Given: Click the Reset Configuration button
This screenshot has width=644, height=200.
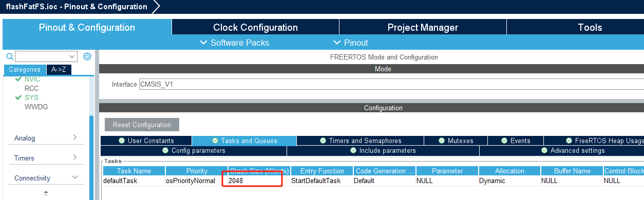Looking at the screenshot, I should [x=142, y=125].
